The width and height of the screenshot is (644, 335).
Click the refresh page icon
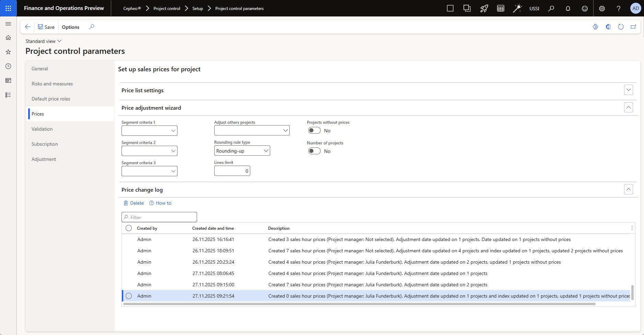pyautogui.click(x=621, y=27)
